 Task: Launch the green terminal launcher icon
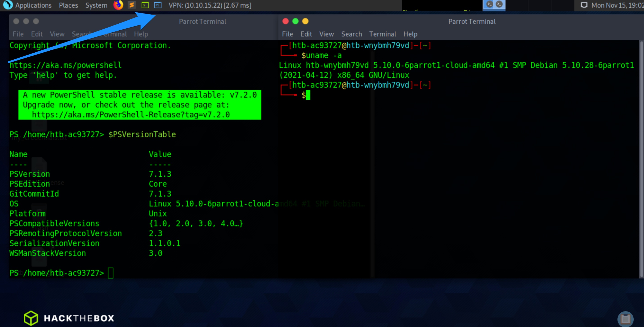point(145,5)
